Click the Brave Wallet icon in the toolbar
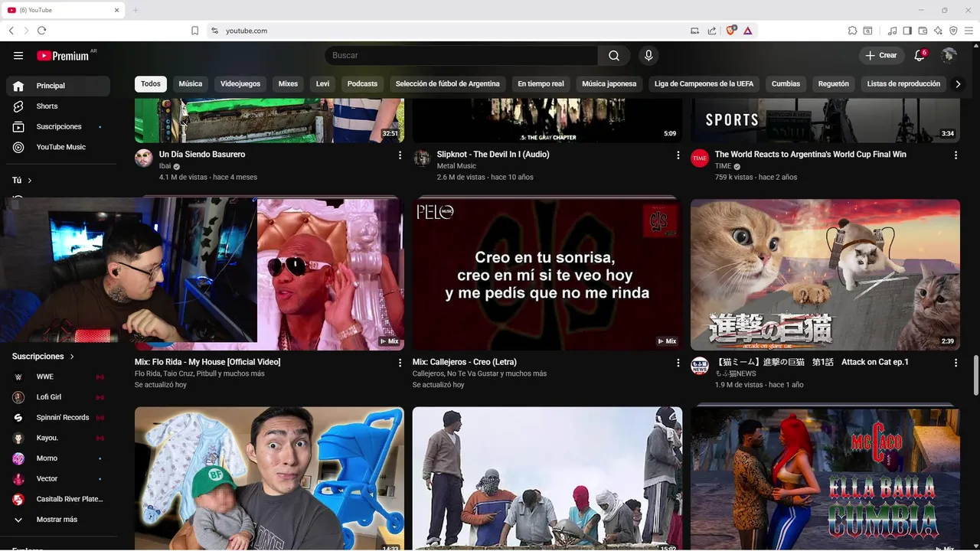Viewport: 980px width, 551px height. point(923,31)
